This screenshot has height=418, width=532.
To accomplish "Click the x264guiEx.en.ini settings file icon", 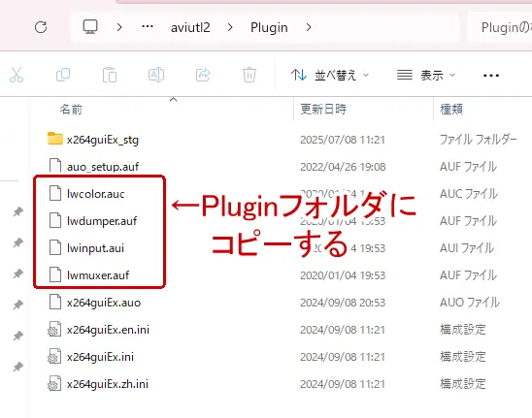I will (x=54, y=329).
